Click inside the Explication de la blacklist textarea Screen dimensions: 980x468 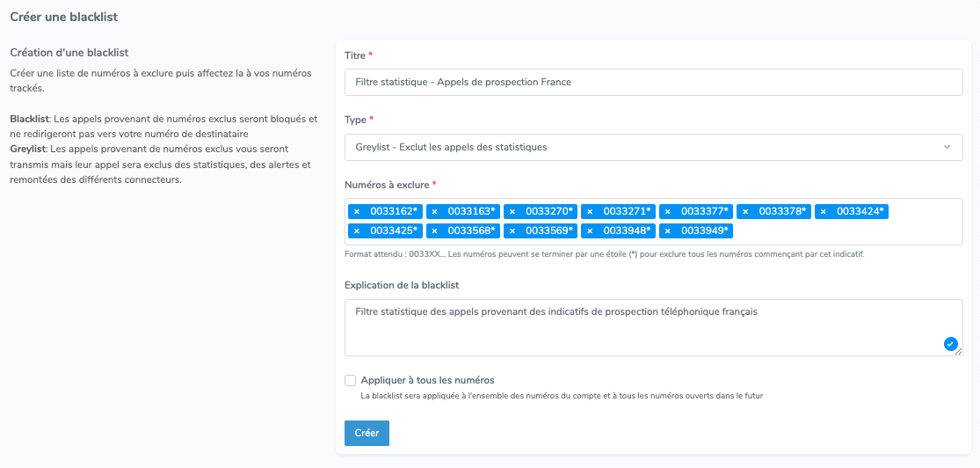(x=653, y=328)
